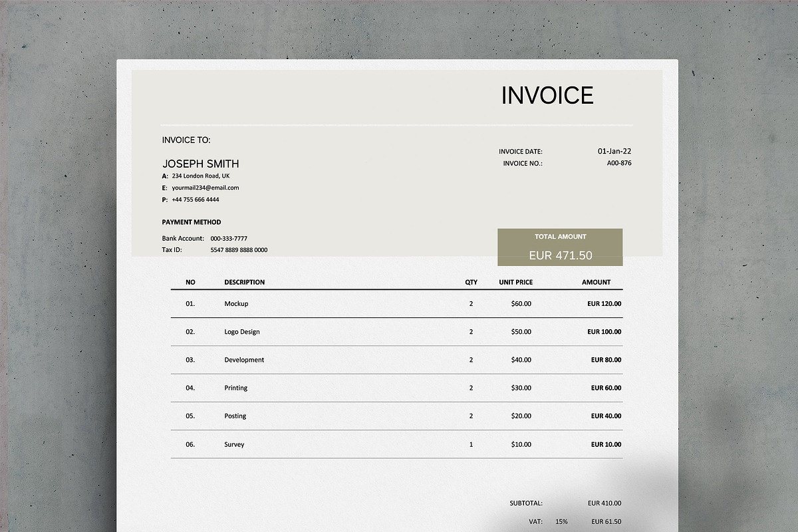Image resolution: width=798 pixels, height=532 pixels.
Task: Click invoice number A00-876
Action: tap(619, 163)
